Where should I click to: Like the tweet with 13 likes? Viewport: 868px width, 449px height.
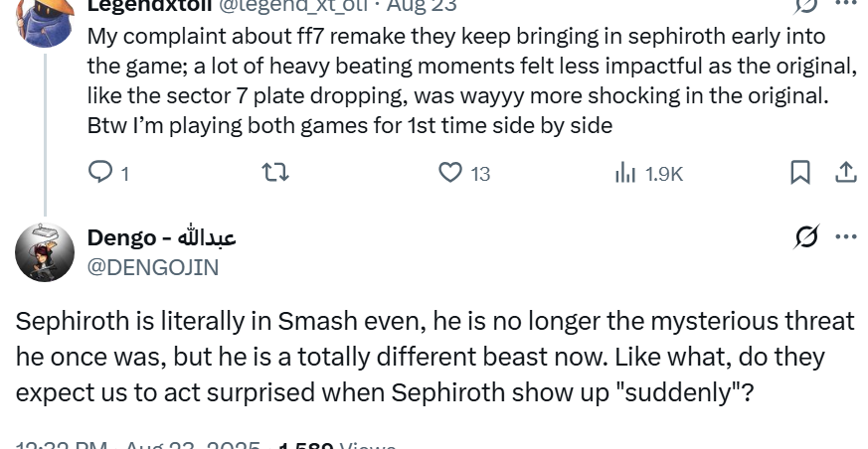(450, 173)
